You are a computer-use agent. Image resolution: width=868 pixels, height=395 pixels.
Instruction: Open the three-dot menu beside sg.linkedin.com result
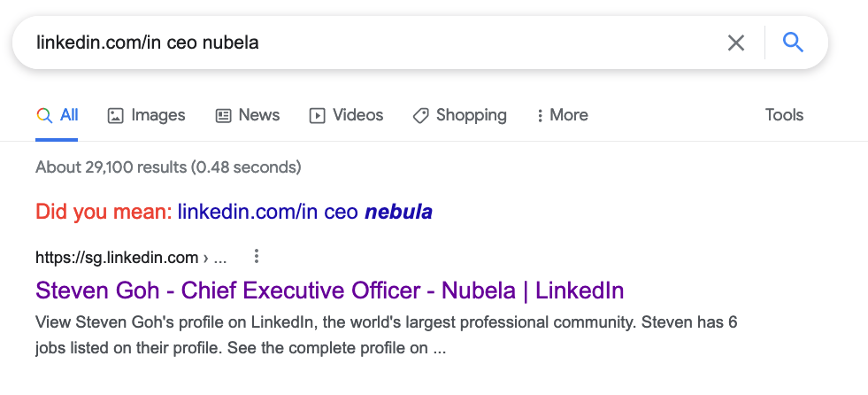click(256, 257)
